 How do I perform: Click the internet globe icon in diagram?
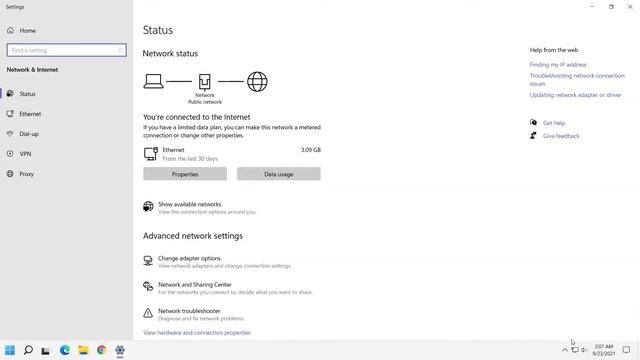coord(257,82)
